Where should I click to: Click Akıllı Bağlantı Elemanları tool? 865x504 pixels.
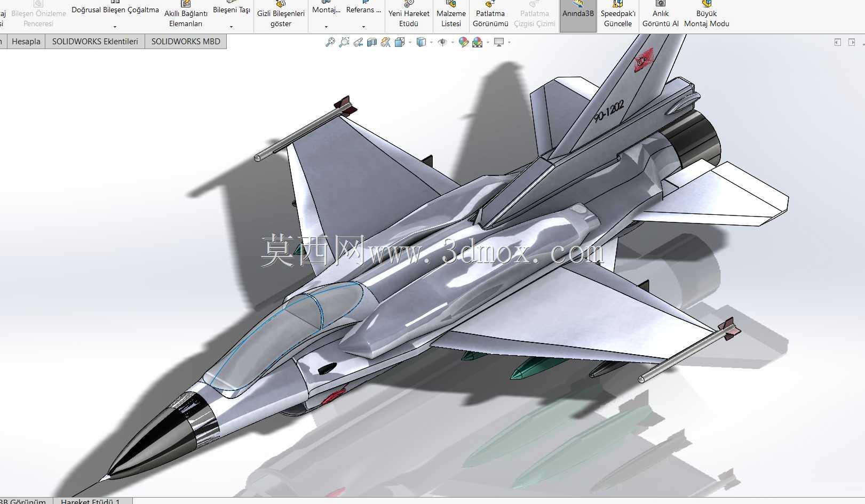coord(186,15)
